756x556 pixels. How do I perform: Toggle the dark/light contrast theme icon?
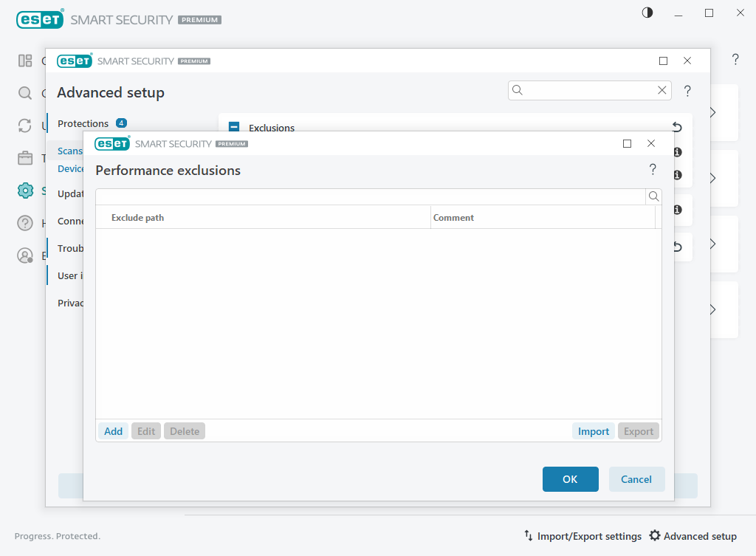[647, 13]
